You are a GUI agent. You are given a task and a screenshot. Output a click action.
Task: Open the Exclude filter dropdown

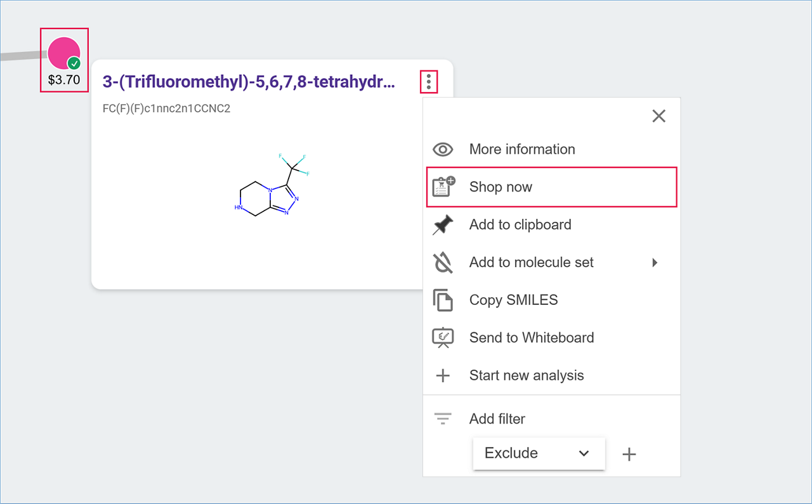click(539, 453)
